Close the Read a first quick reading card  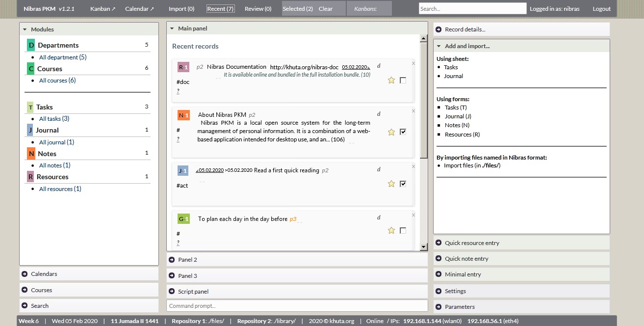(x=413, y=166)
